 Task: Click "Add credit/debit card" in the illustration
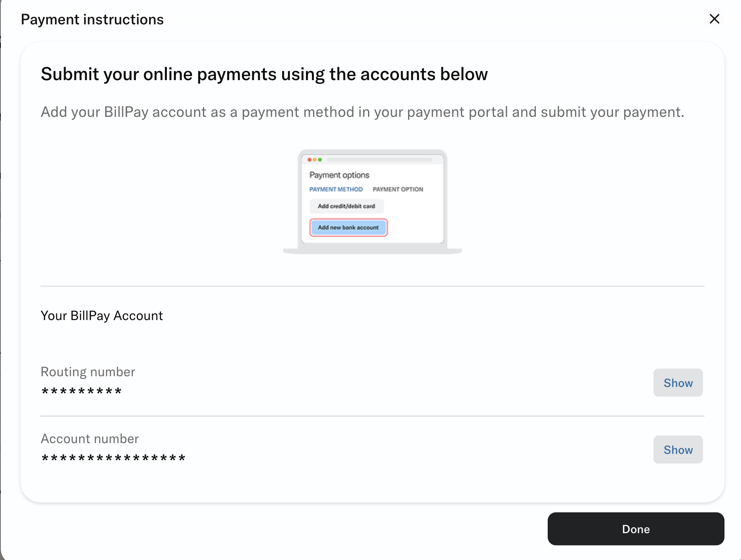pyautogui.click(x=347, y=206)
